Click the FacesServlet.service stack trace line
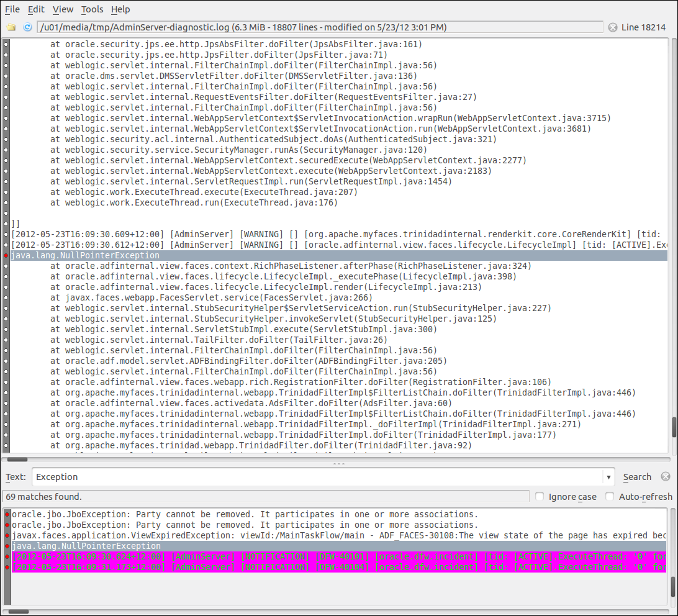The height and width of the screenshot is (616, 678). click(211, 297)
